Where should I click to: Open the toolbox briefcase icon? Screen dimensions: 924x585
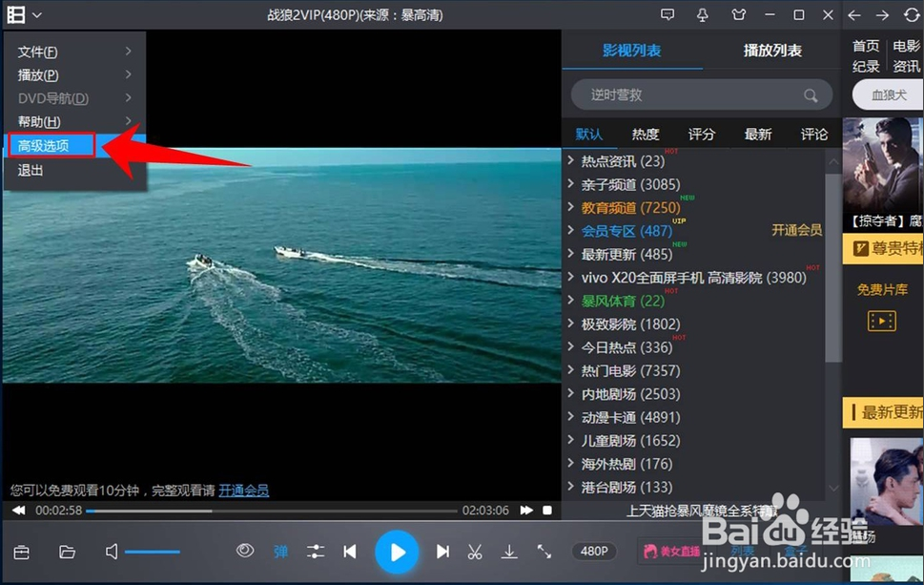click(22, 552)
